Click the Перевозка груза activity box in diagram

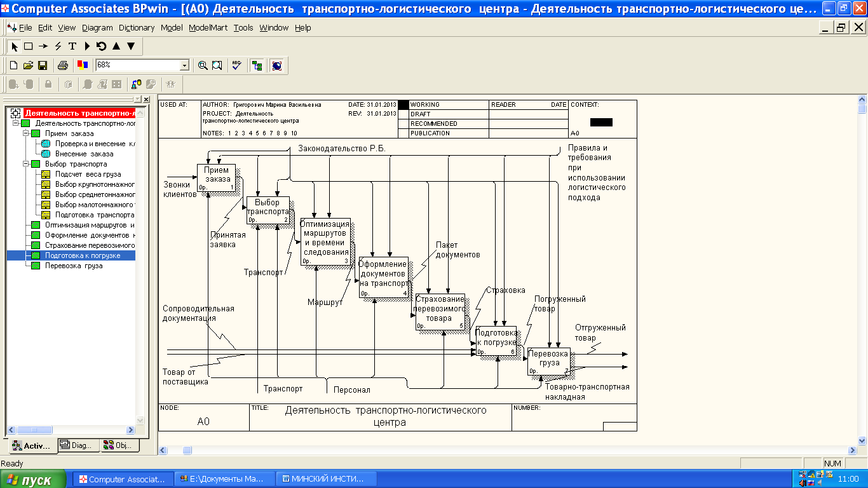pos(548,361)
